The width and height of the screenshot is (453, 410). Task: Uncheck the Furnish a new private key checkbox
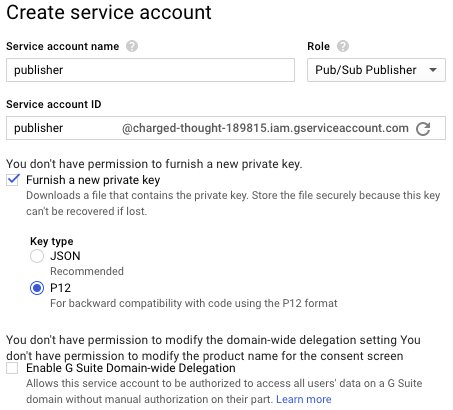(13, 180)
